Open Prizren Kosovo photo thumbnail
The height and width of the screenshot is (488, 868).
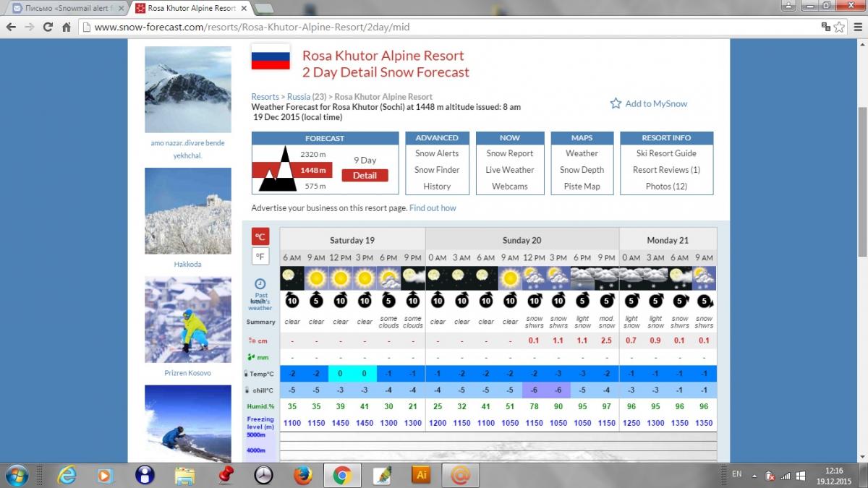click(187, 320)
